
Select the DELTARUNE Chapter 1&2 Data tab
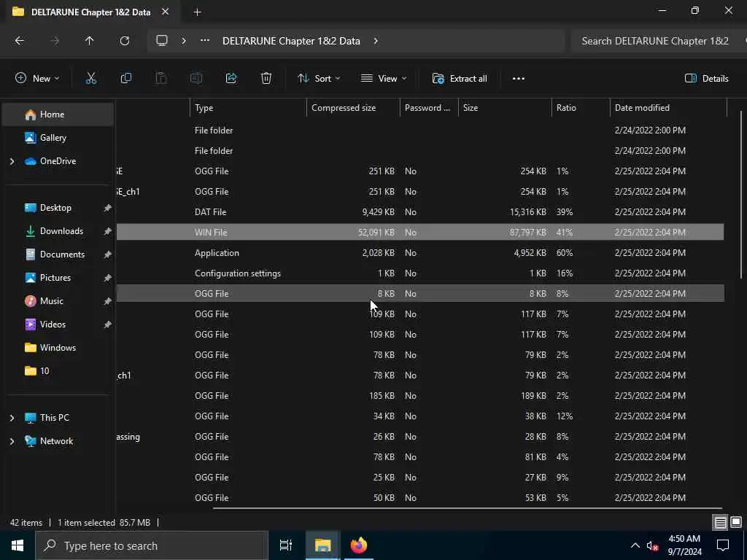(x=90, y=12)
